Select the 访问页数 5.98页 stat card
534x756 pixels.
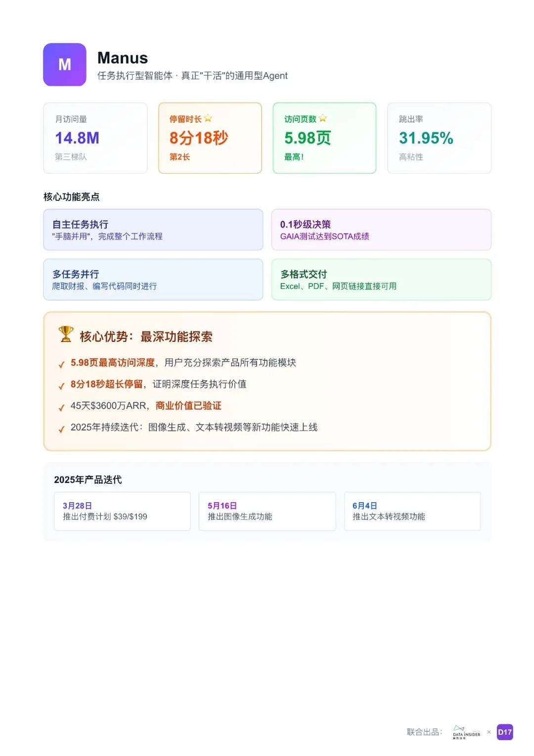pos(324,138)
